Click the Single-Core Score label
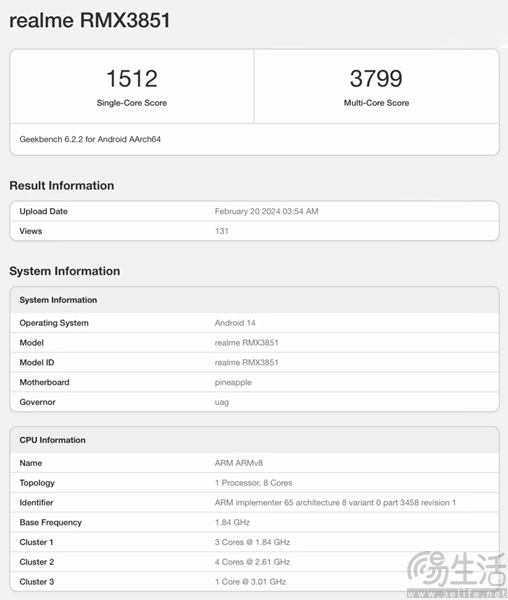The height and width of the screenshot is (600, 508). [x=132, y=103]
